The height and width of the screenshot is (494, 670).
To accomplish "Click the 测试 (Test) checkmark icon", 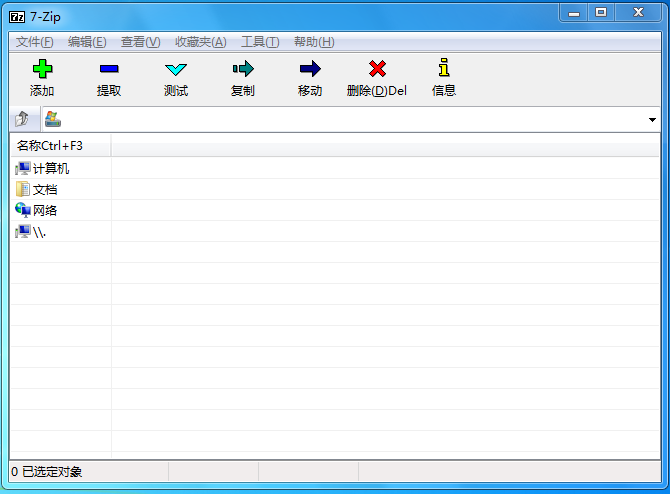I will [176, 69].
